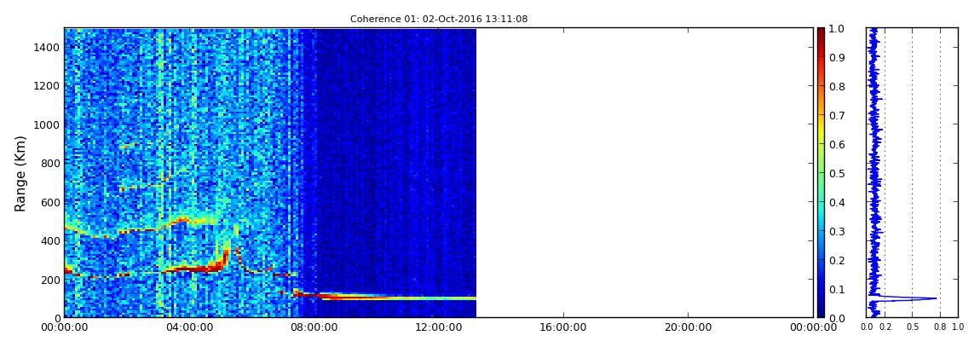Screen dimensions: 980x347
Task: Click the 1400 tick label on range axis
Action: (x=46, y=48)
